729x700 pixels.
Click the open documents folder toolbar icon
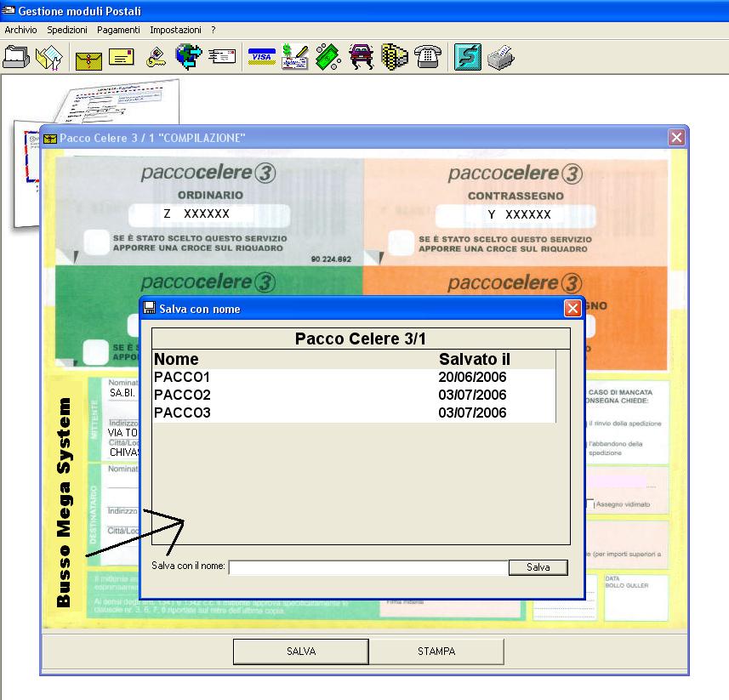pos(49,58)
